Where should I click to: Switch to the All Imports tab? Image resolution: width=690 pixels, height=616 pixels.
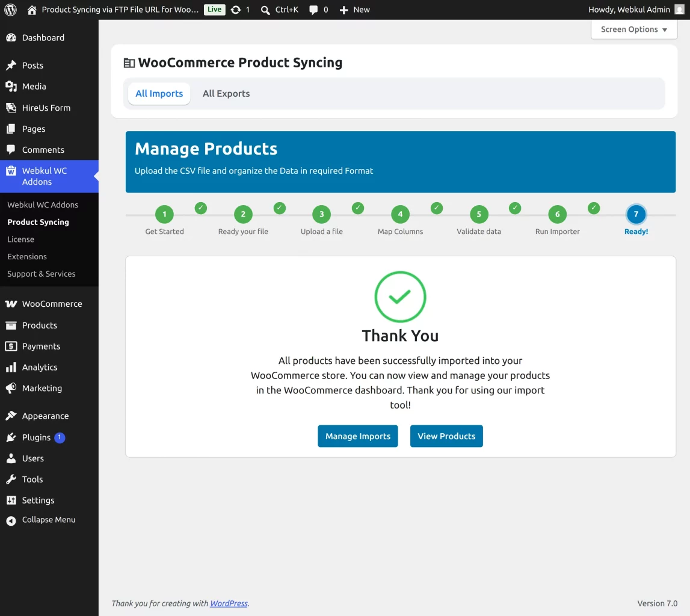click(159, 94)
